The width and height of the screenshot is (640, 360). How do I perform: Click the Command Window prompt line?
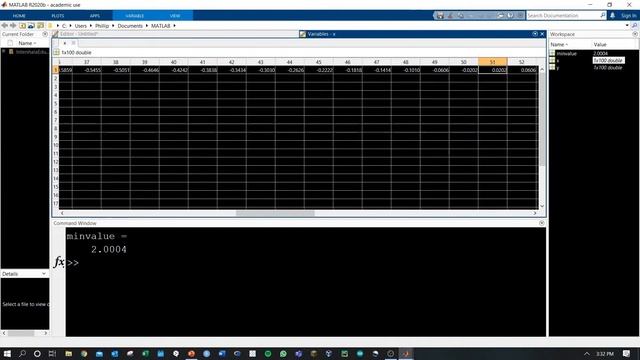tap(305, 263)
